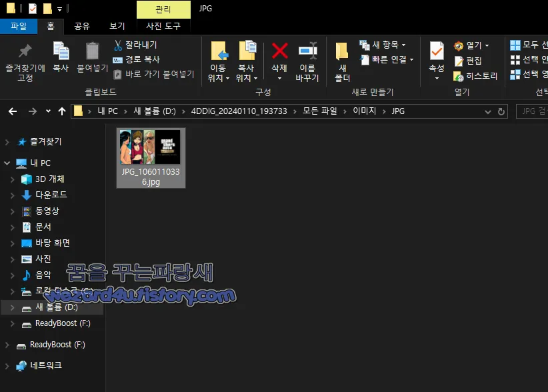Open the Move to location menu
548x392 pixels.
[219, 61]
